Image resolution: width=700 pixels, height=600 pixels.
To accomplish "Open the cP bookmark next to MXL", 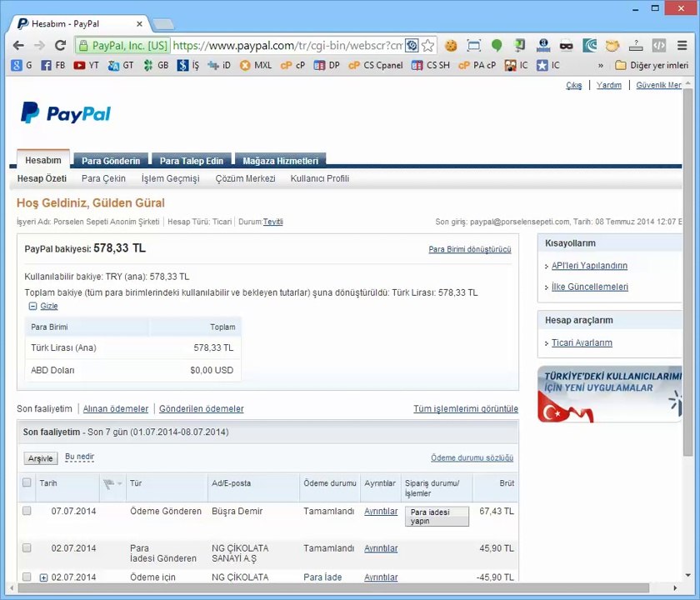I will pyautogui.click(x=292, y=65).
